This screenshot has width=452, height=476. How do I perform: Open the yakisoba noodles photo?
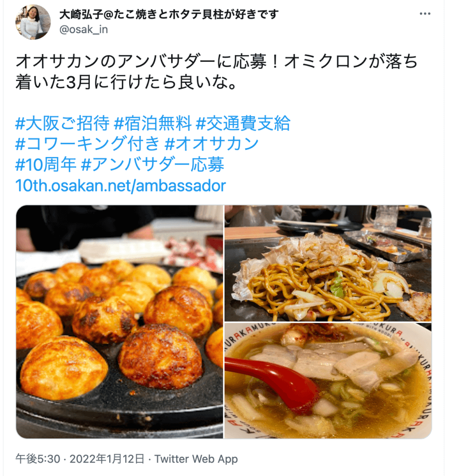[x=328, y=263]
